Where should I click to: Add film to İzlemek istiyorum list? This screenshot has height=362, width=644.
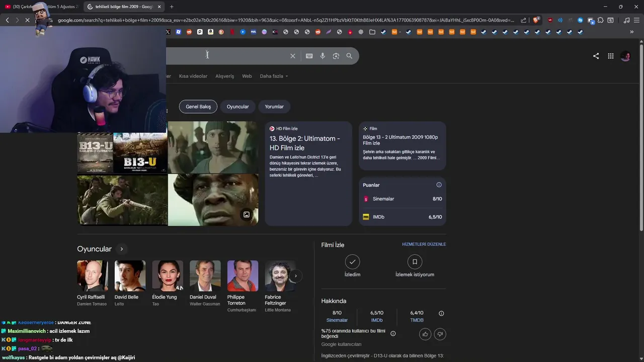[x=415, y=266]
